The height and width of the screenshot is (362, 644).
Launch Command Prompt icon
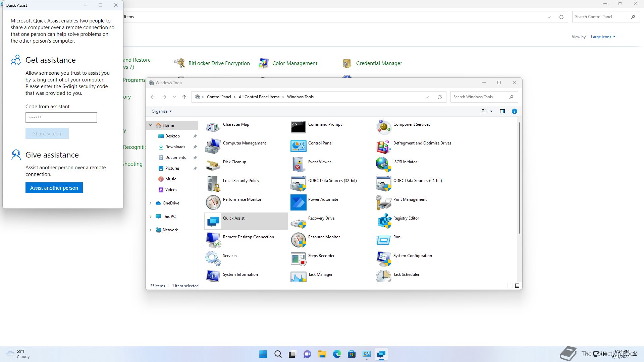298,127
